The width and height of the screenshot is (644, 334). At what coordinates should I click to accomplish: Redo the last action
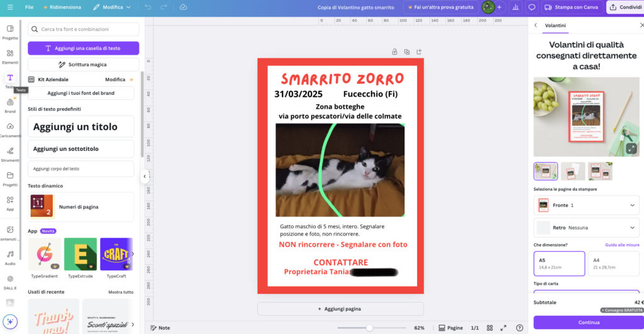coord(164,7)
